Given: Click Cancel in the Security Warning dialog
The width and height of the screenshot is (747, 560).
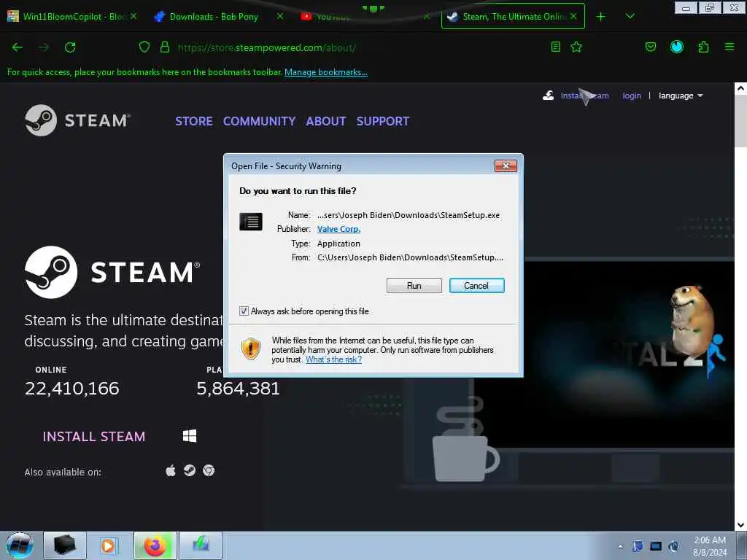Looking at the screenshot, I should point(476,286).
